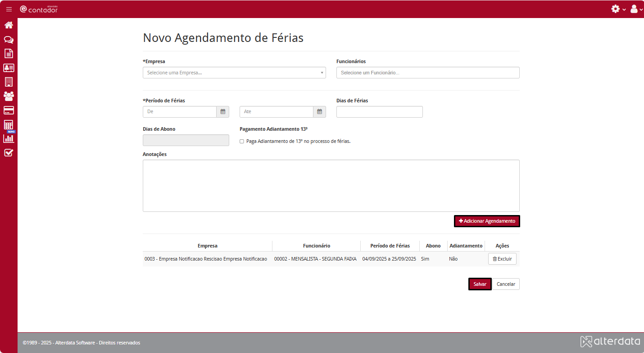Click the calendar icon for 'De' date
This screenshot has height=353, width=644.
click(222, 112)
